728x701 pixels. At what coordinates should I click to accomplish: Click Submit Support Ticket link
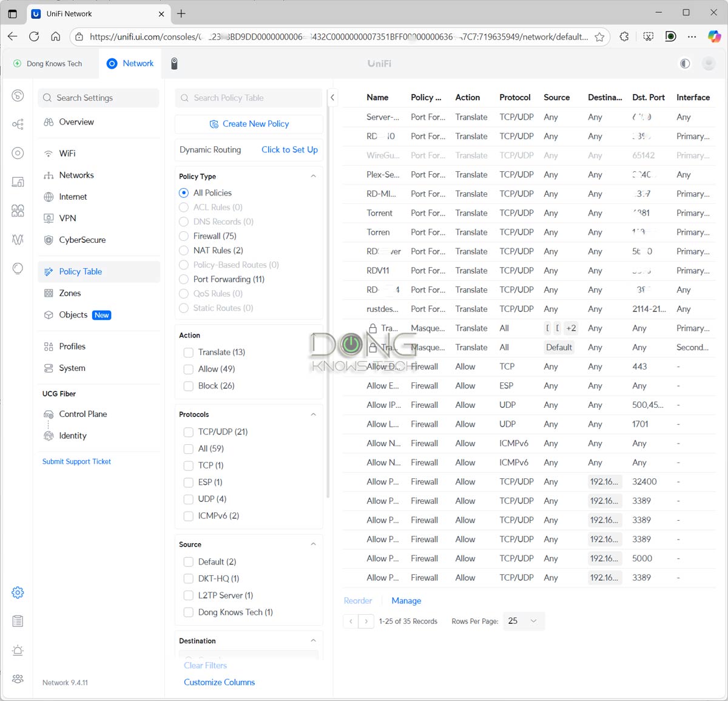76,462
